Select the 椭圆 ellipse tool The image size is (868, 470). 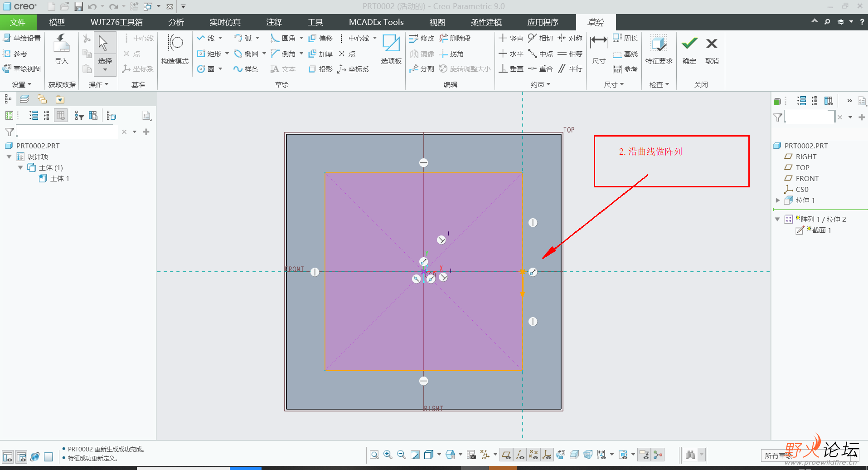point(246,54)
